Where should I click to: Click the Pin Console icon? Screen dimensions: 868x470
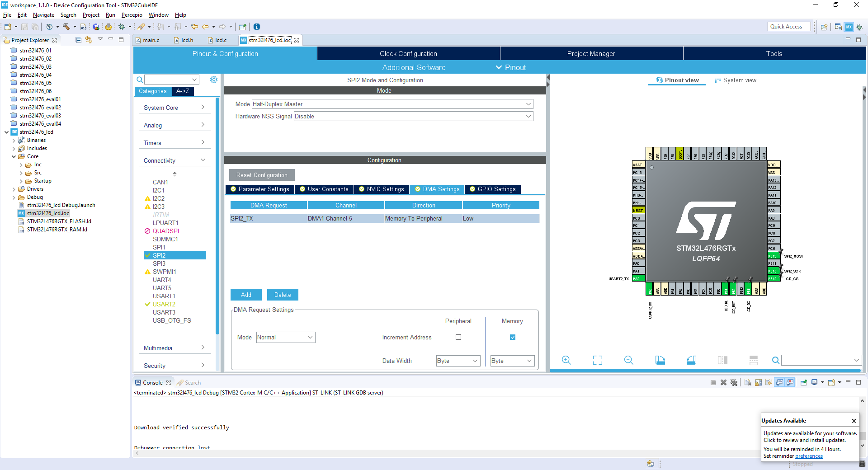pyautogui.click(x=804, y=382)
